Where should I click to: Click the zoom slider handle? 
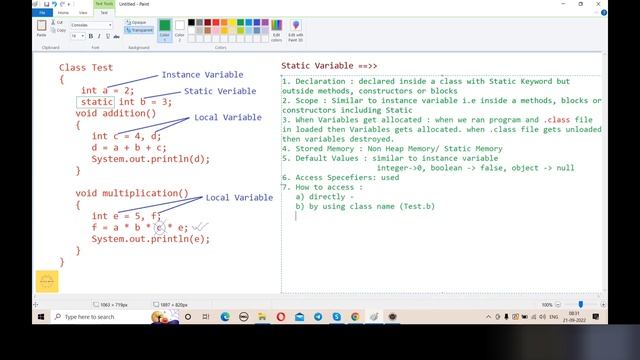[x=580, y=304]
